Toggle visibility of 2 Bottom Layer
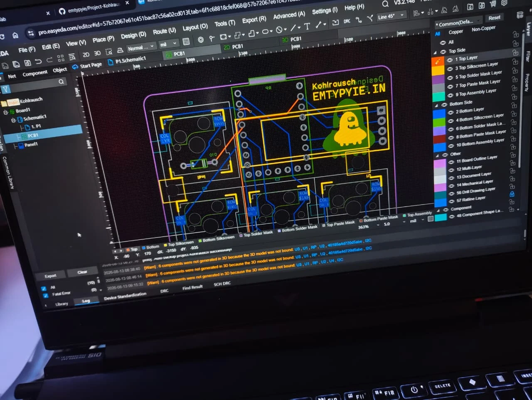The width and height of the screenshot is (532, 400). [451, 112]
